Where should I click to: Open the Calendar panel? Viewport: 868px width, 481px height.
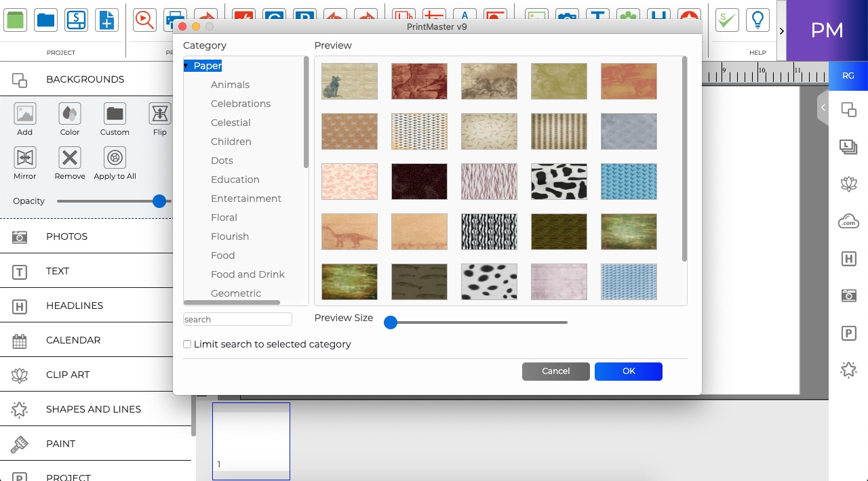pyautogui.click(x=74, y=340)
